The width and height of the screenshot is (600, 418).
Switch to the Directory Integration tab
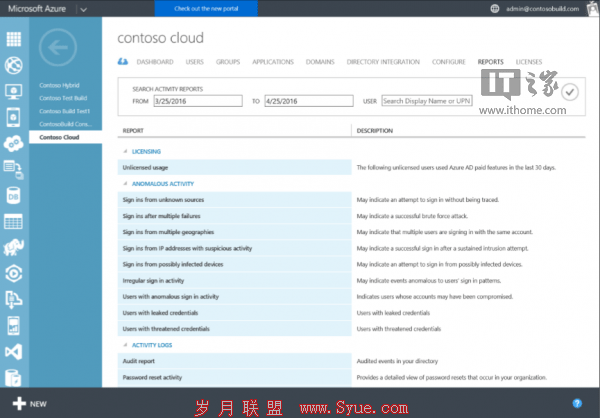pos(383,62)
